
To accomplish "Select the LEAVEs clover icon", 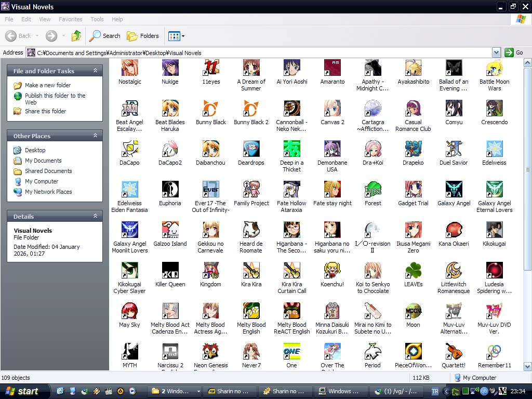I will pyautogui.click(x=413, y=271).
